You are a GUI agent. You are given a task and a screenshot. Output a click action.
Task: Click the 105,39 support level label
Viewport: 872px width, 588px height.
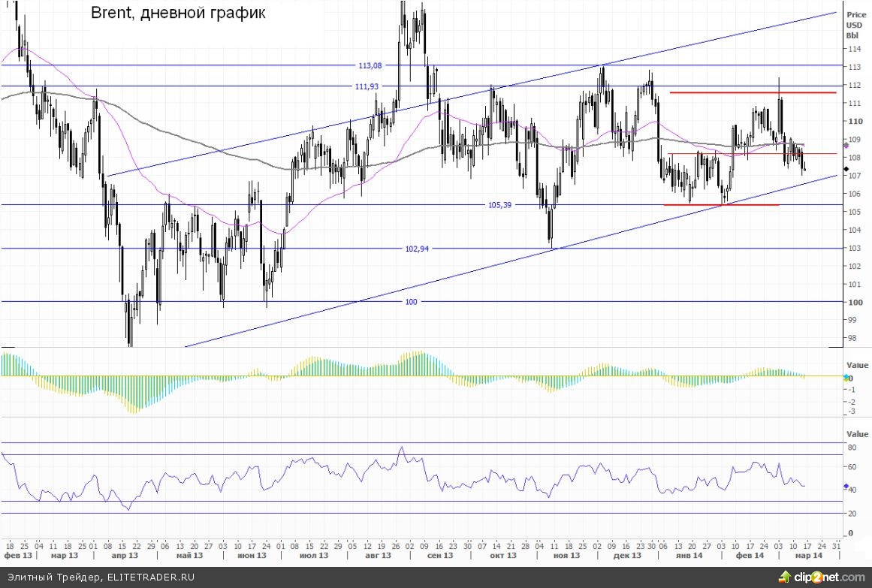pos(500,205)
